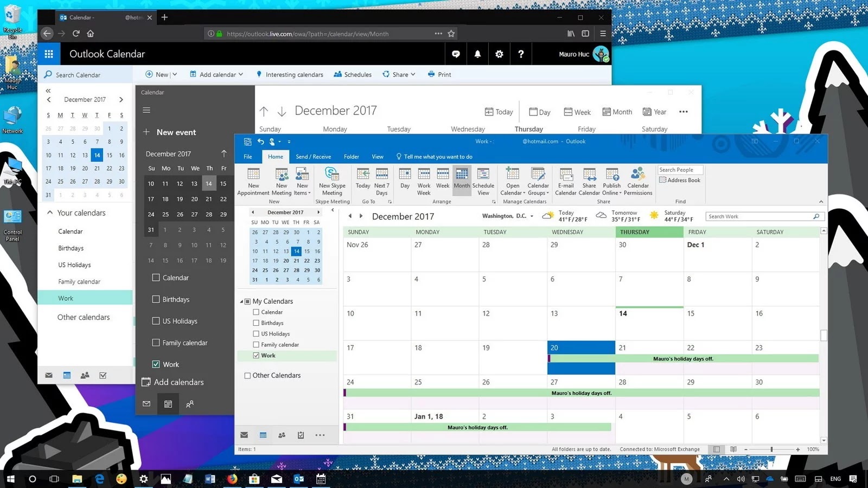Enable Family calendar in My Calendars
The image size is (868, 488).
coord(256,345)
